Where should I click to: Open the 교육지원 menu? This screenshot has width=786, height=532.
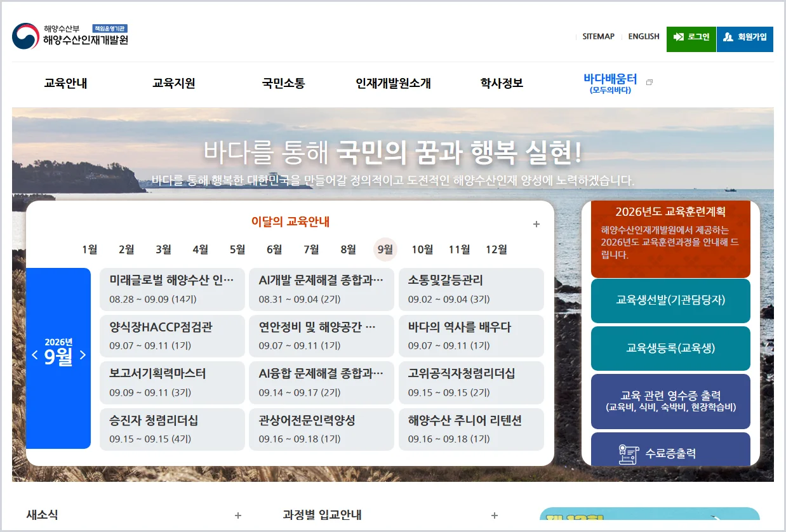pos(174,83)
